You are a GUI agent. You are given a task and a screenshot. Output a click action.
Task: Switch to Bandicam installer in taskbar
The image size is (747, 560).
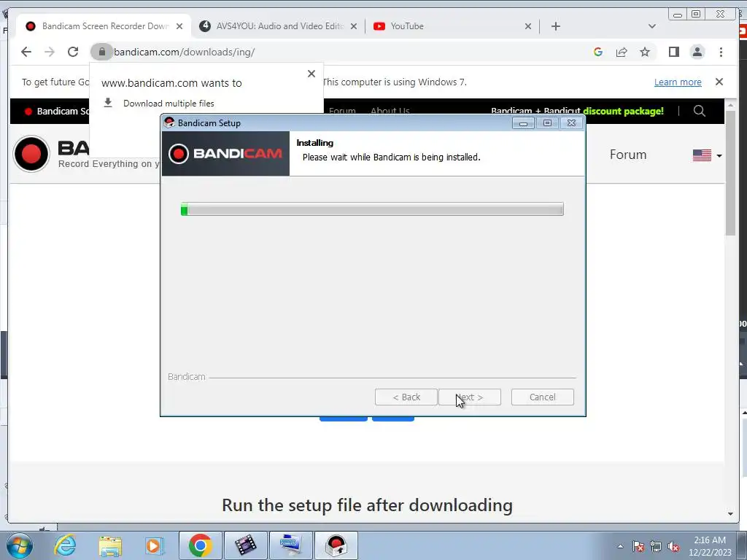[x=336, y=545]
